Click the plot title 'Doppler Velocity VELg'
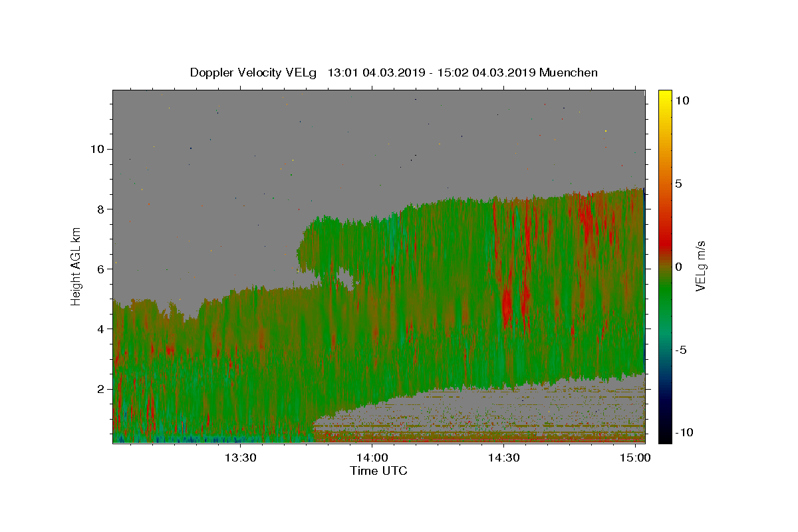Viewport: 798px width, 532px height. tap(254, 72)
